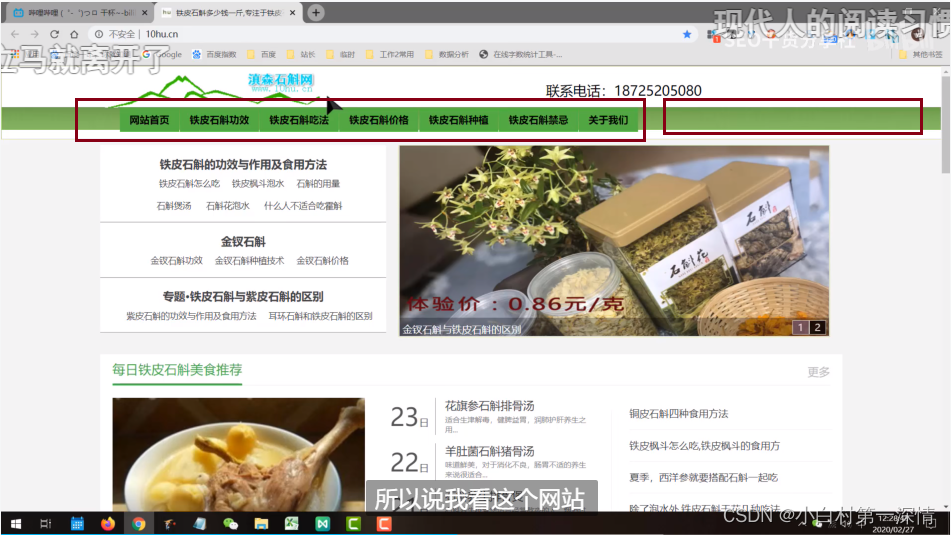Open the 关于我们 nav item
The width and height of the screenshot is (951, 535).
tap(608, 120)
